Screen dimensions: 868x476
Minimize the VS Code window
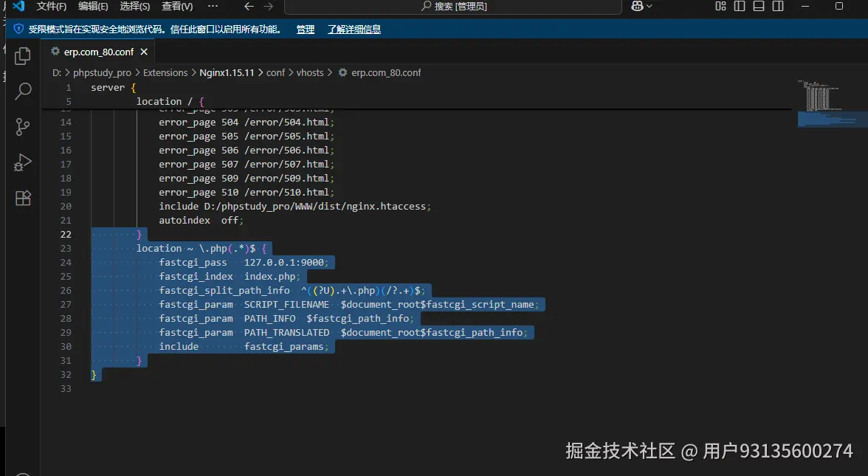pyautogui.click(x=805, y=6)
